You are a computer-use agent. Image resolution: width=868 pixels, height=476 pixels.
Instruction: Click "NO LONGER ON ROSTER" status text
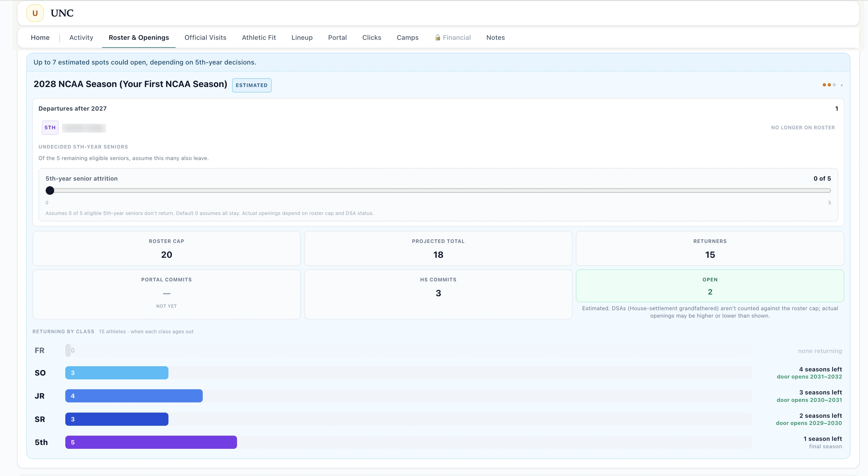click(x=803, y=127)
